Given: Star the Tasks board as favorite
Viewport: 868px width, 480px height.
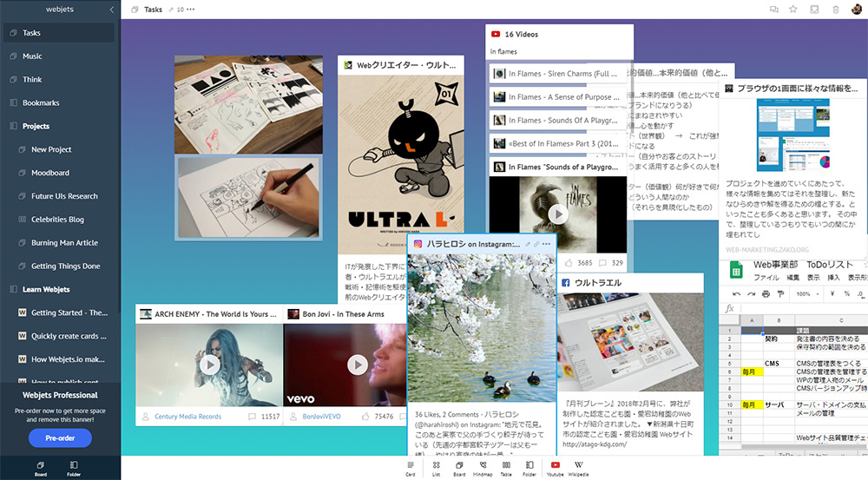Looking at the screenshot, I should pos(793,10).
